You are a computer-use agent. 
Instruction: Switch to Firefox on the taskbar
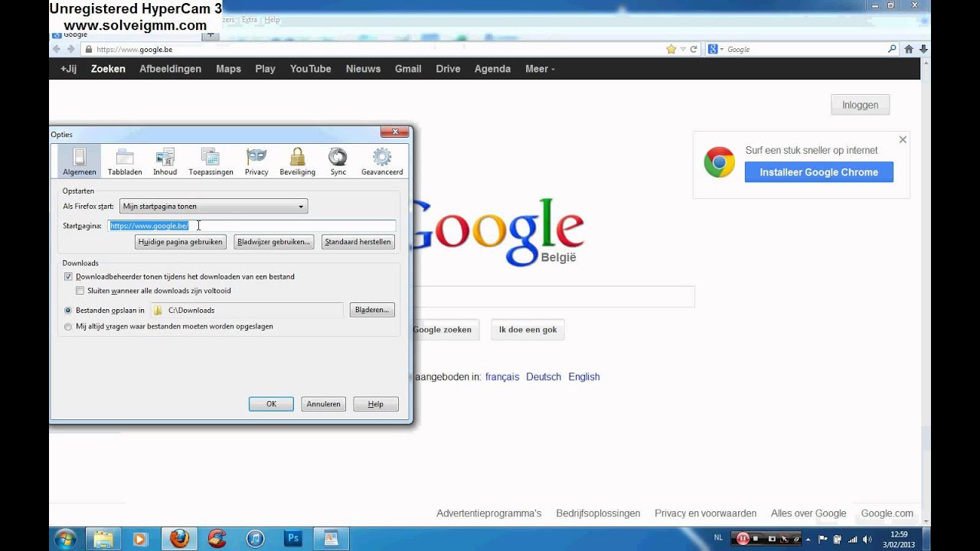(179, 539)
